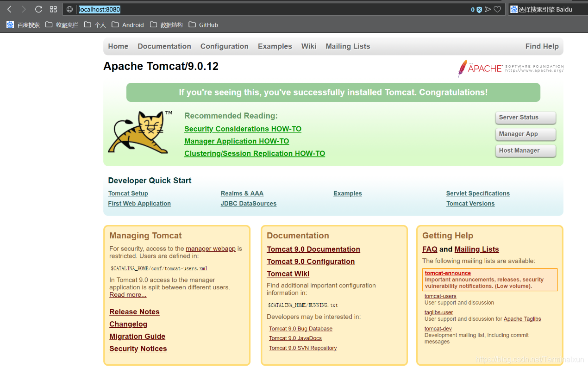Screen dimensions: 588x368
Task: Open the JDBC DataSources link
Action: pyautogui.click(x=249, y=204)
